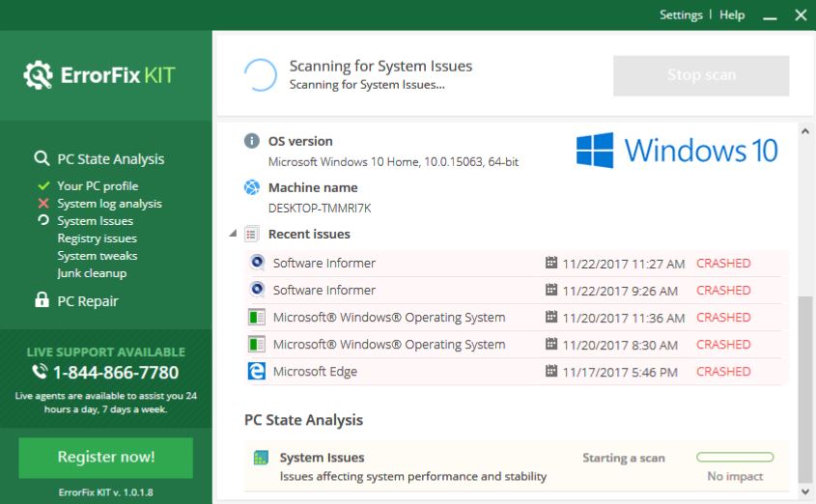Click the Register now! button

coord(106,457)
